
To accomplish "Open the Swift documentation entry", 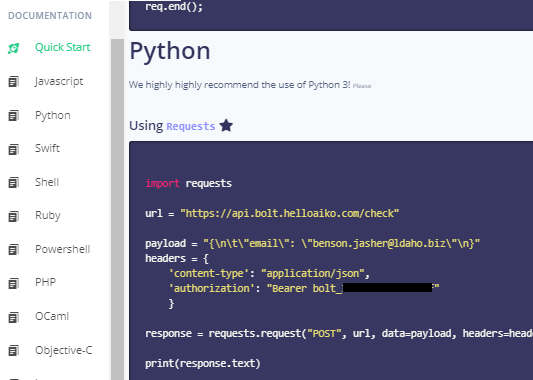I will coord(47,148).
